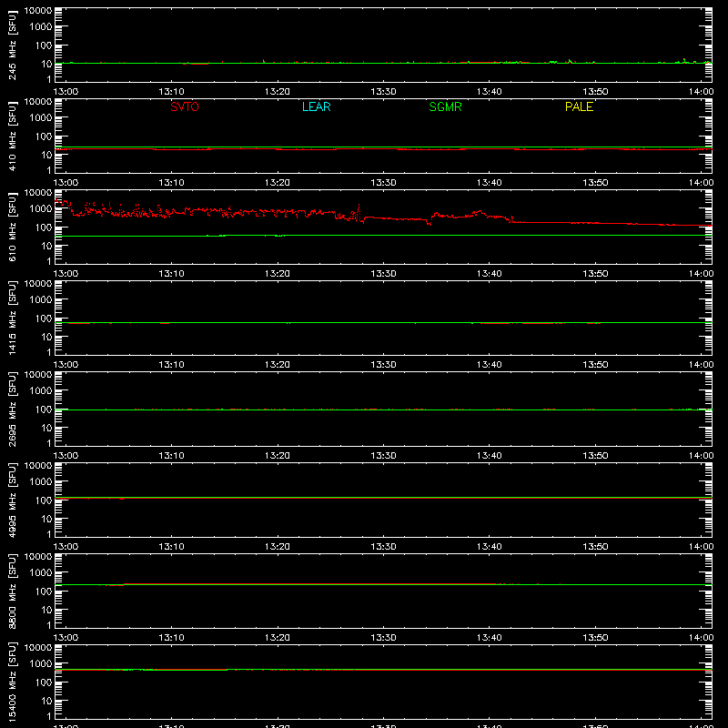Click the green SGMR trace in the 610 MHz plot
Screen dimensions: 728x728
pos(383,236)
